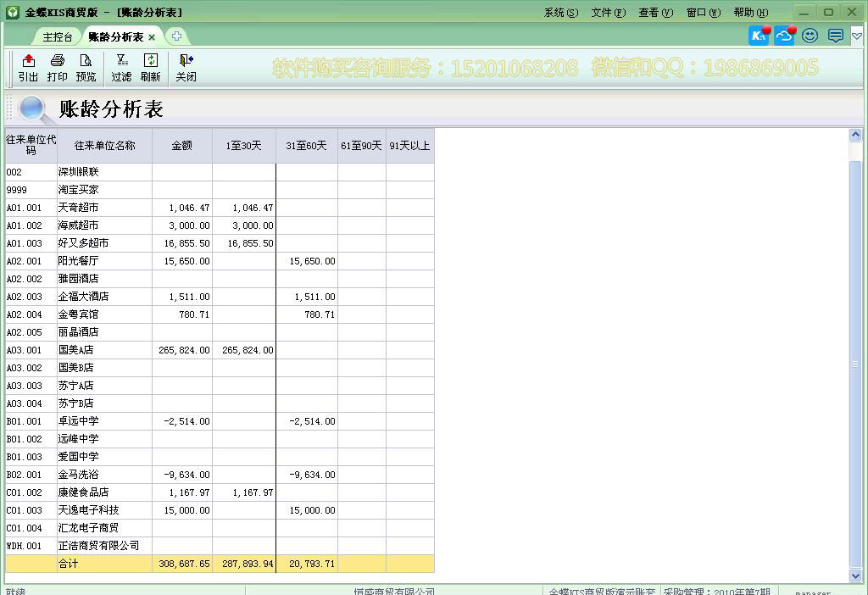Click the 引出 export icon
Image resolution: width=868 pixels, height=595 pixels.
[28, 68]
